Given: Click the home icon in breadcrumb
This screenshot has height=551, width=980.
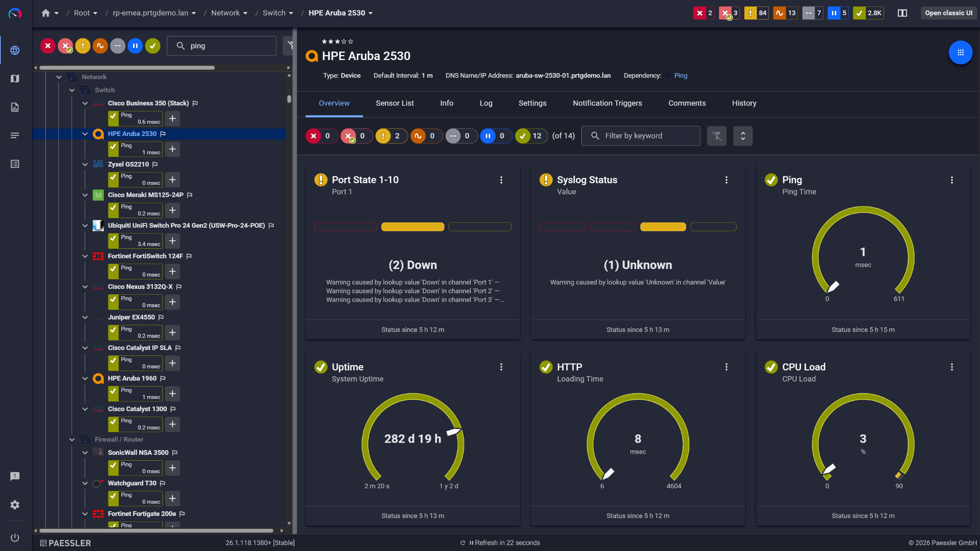Looking at the screenshot, I should click(46, 13).
